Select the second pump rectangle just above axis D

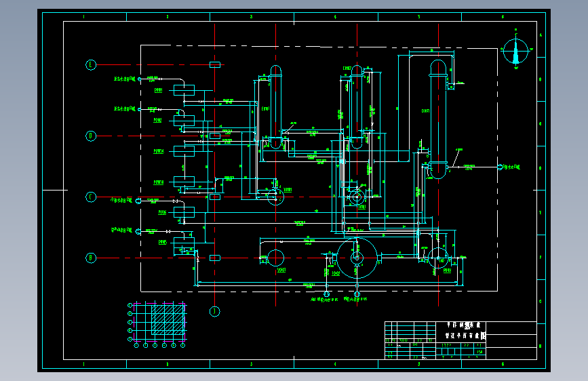click(184, 121)
